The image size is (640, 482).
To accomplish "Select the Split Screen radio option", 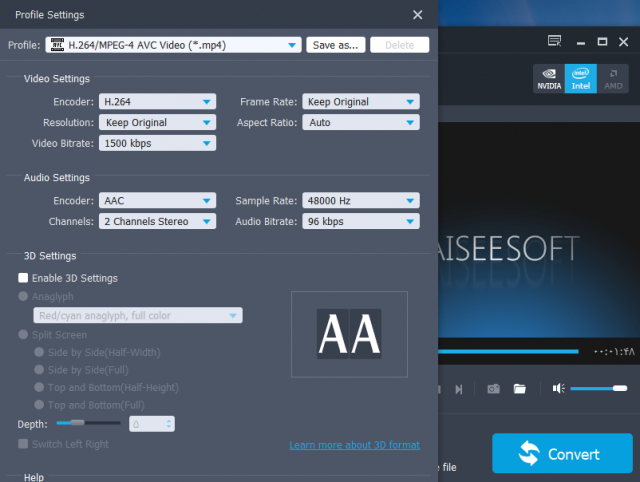I will (x=23, y=335).
